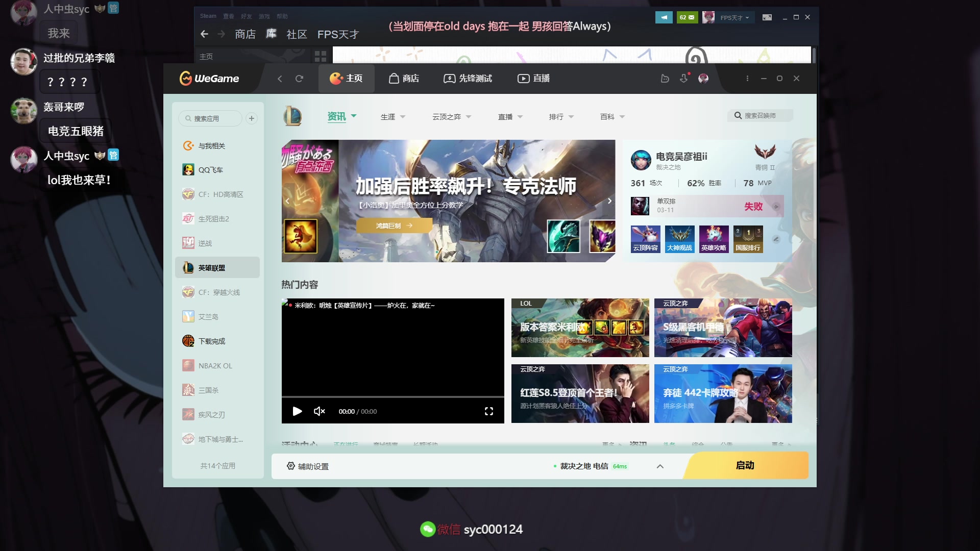This screenshot has height=551, width=980.
Task: Select 疾风之刃 in game list
Action: coord(217,415)
